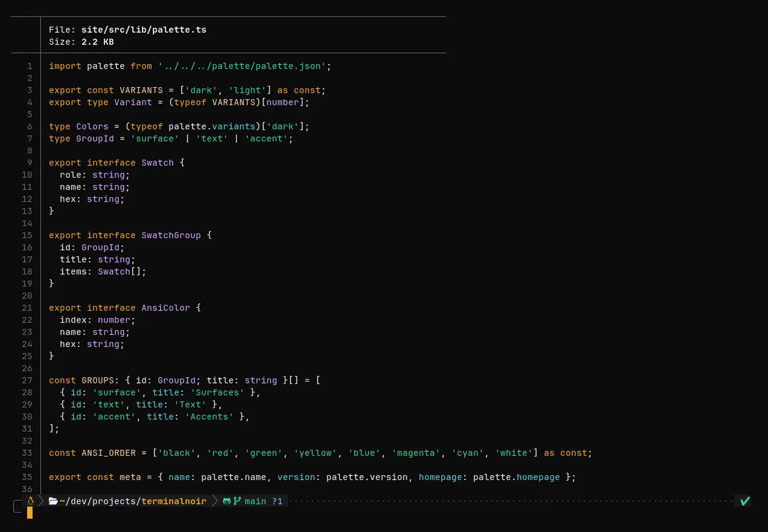Click the file path site/src/lib/palette.ts
The width and height of the screenshot is (768, 532).
click(x=144, y=29)
